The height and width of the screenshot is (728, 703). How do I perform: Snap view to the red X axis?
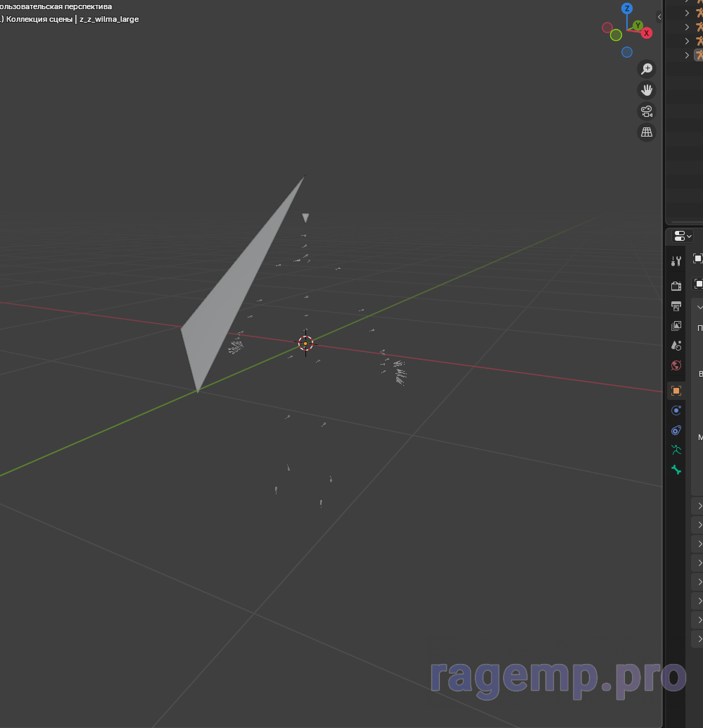pos(646,33)
